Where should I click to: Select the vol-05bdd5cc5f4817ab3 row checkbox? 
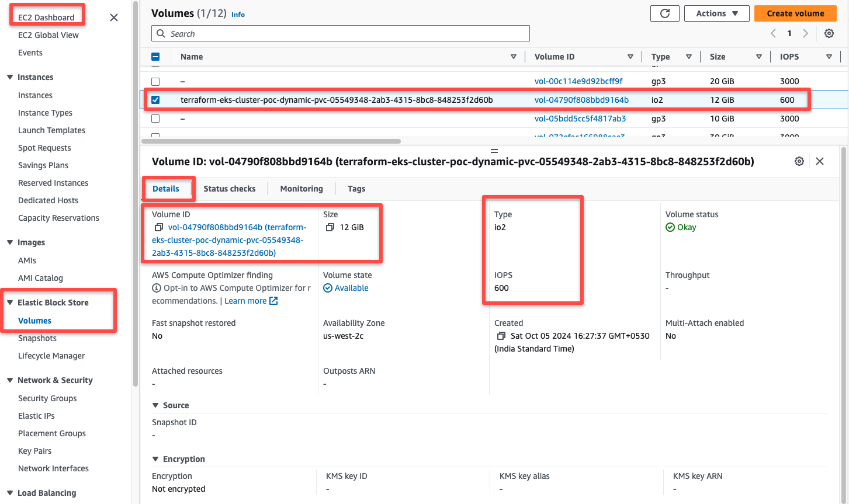[155, 119]
